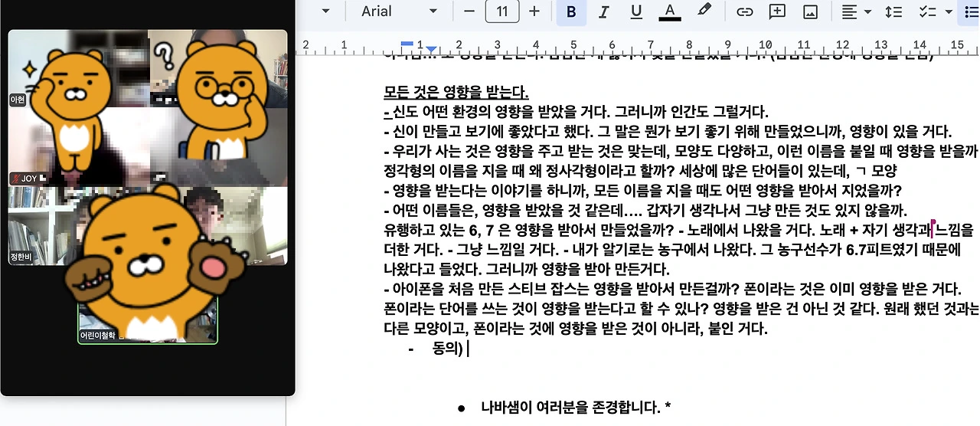Select the first-line indent marker on ruler
Image resolution: width=980 pixels, height=426 pixels.
(407, 42)
